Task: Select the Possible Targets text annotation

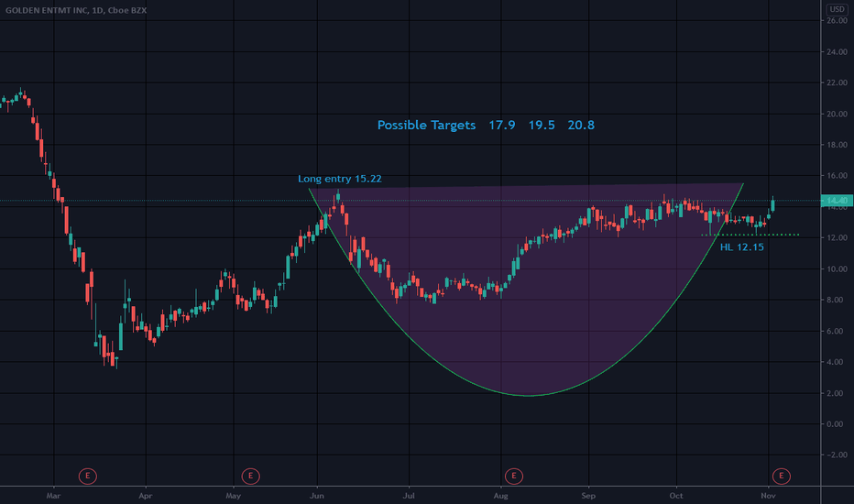Action: pyautogui.click(x=486, y=125)
